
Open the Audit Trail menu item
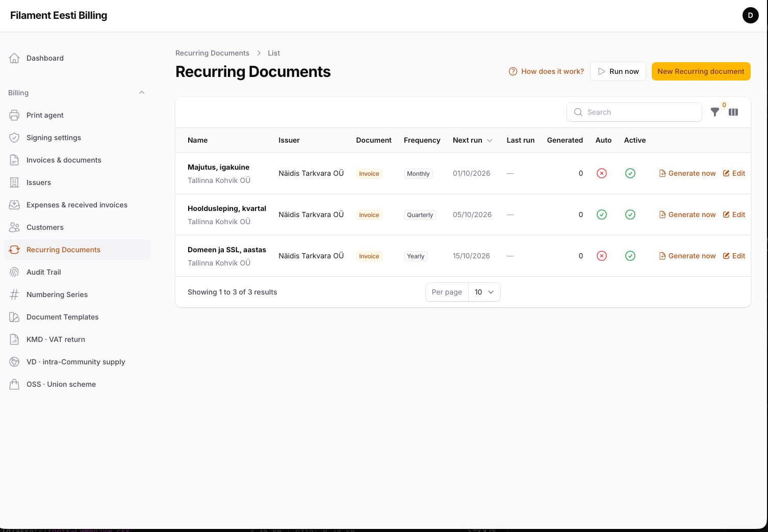coord(78,272)
